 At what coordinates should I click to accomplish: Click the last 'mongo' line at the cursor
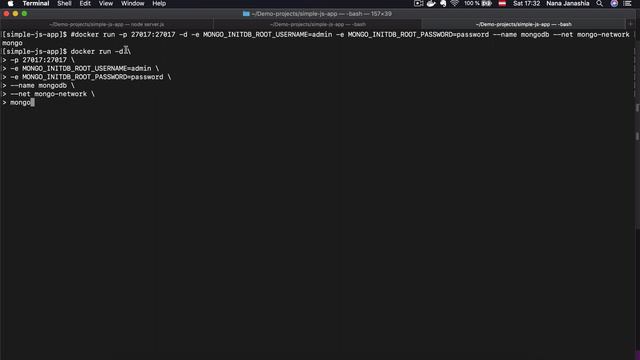pyautogui.click(x=18, y=103)
